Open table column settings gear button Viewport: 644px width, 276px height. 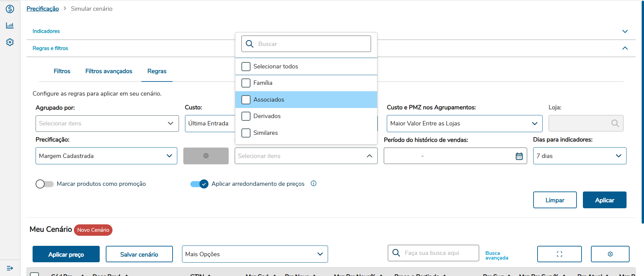click(610, 254)
